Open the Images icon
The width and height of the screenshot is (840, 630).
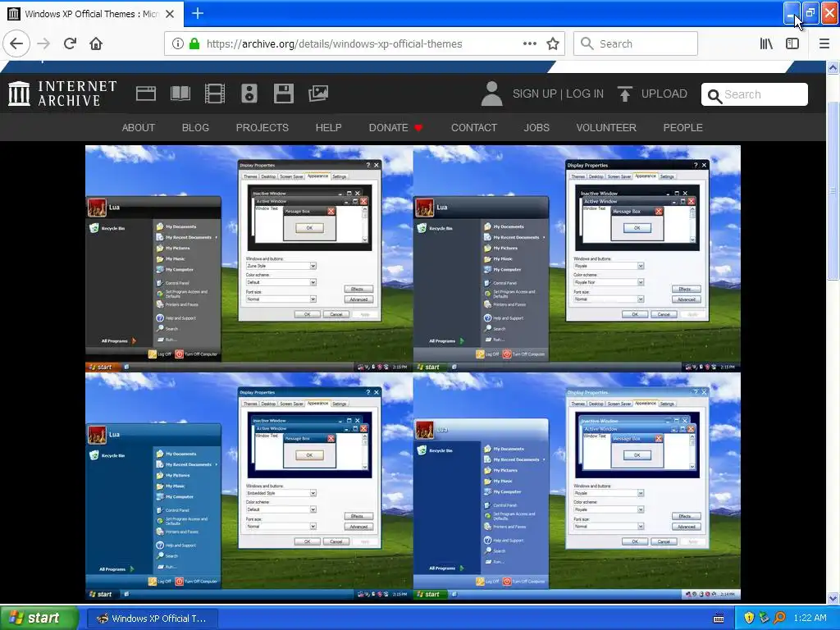(318, 94)
